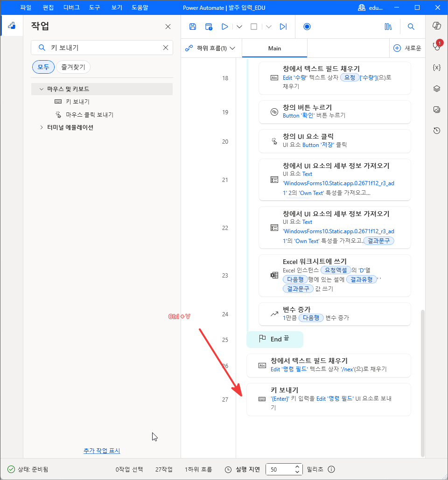Open the 보기 menu
This screenshot has height=480, width=448.
point(117,7)
